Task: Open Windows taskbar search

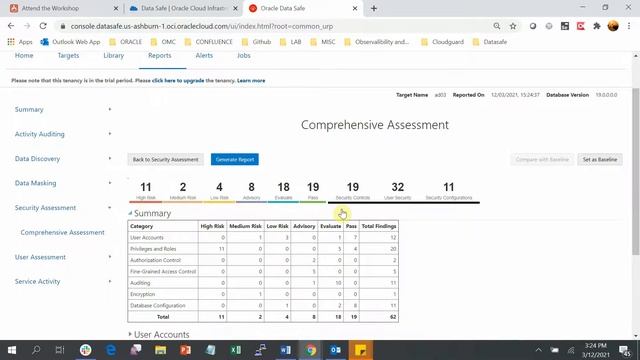Action: point(36,350)
